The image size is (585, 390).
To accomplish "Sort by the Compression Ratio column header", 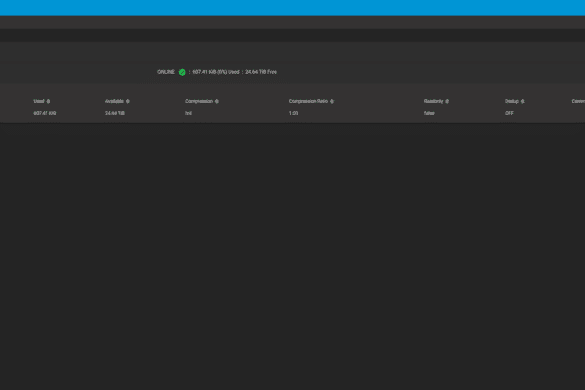I will [308, 101].
